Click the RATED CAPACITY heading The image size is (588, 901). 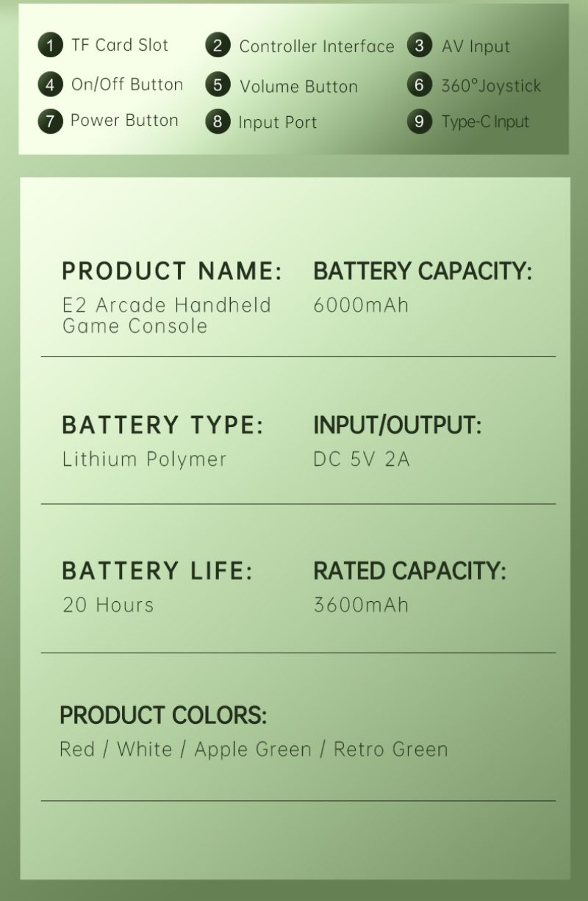(x=410, y=571)
